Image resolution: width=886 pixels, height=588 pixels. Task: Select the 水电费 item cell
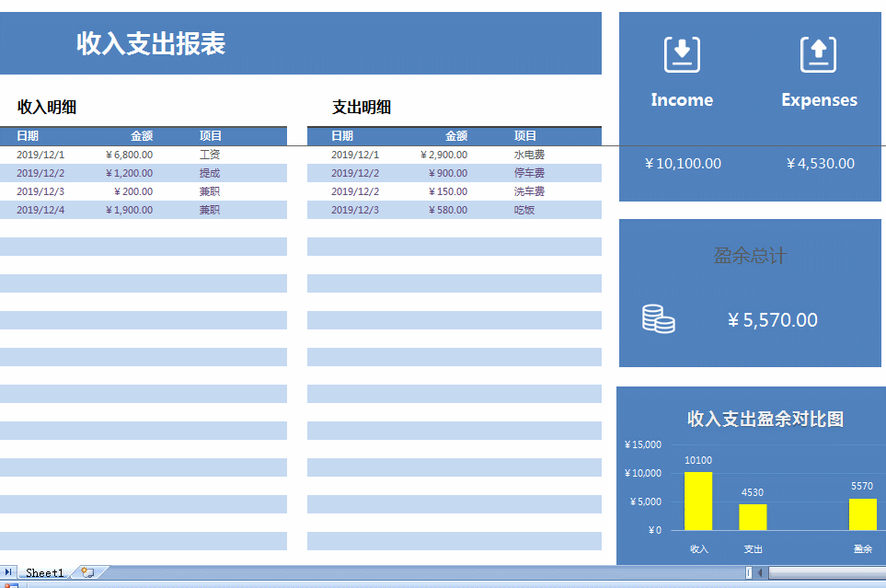tap(529, 155)
